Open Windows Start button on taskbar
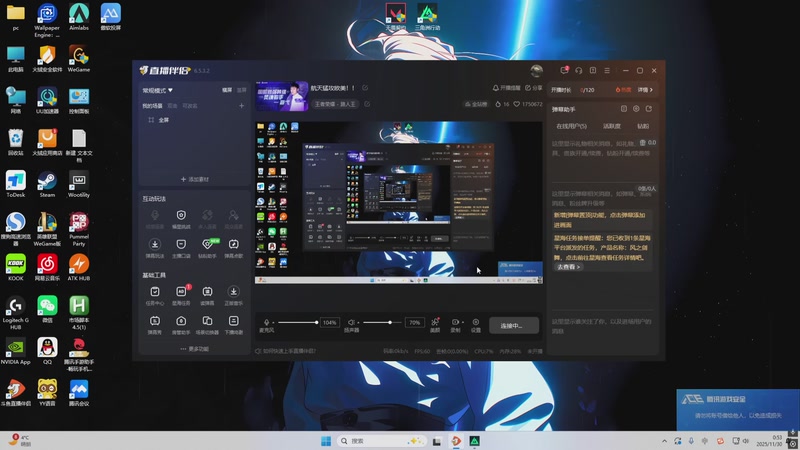Viewport: 800px width, 450px height. point(326,441)
